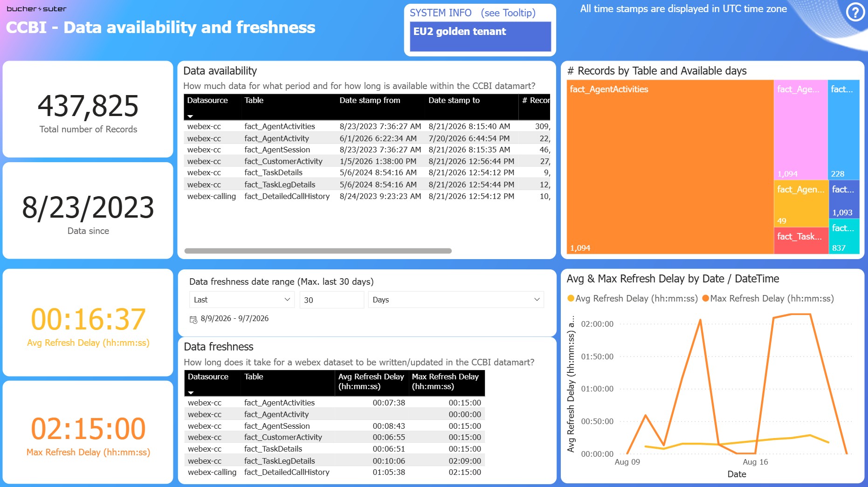Click date '6/1/2026 6:22:34 AM' cell

pos(378,138)
